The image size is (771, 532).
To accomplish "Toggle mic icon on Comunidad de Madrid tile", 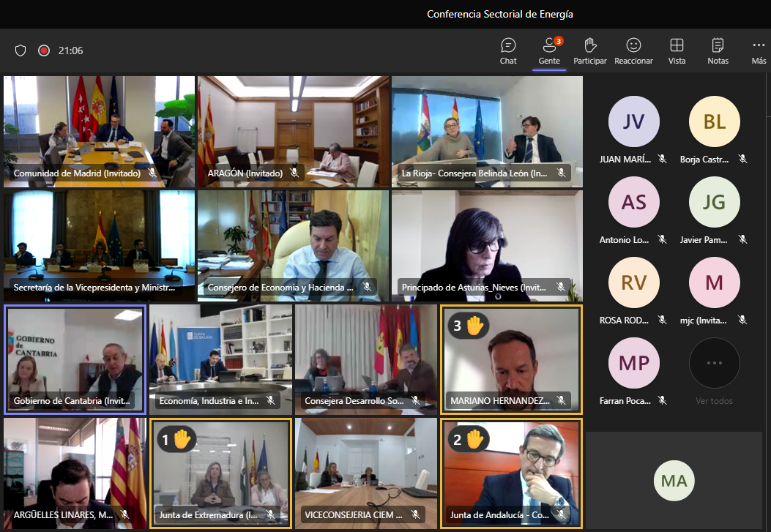I will tap(153, 173).
